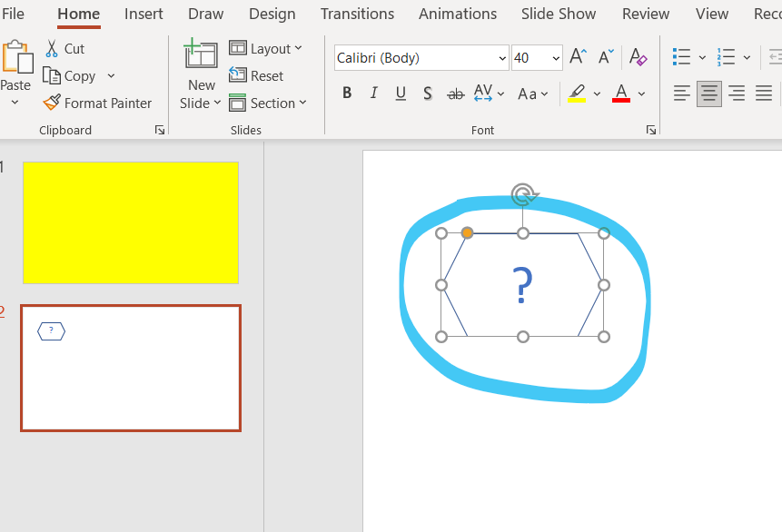Image resolution: width=782 pixels, height=532 pixels.
Task: Toggle Underline formatting
Action: pos(401,94)
